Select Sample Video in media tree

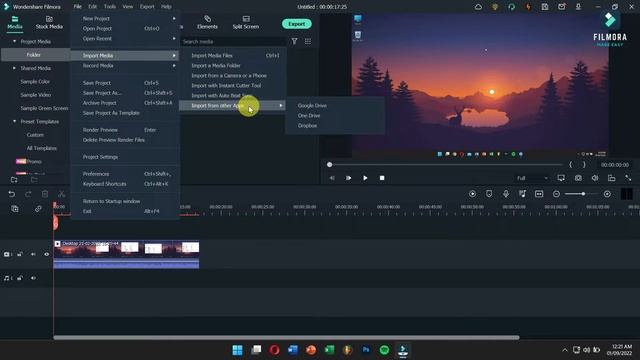[x=36, y=95]
